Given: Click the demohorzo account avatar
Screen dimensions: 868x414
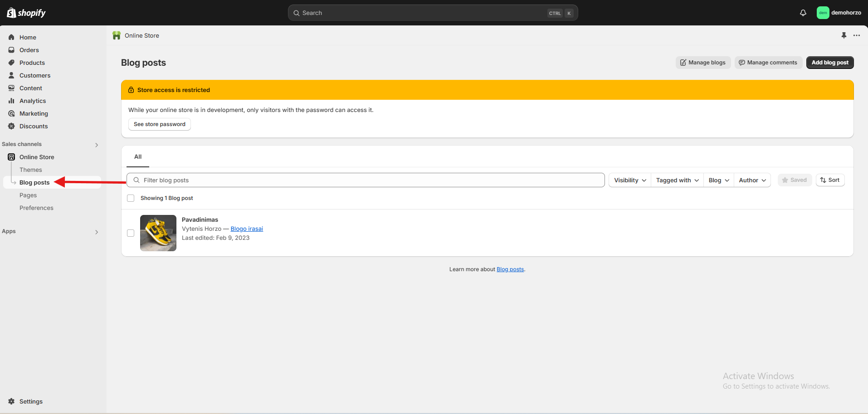Looking at the screenshot, I should (x=823, y=13).
